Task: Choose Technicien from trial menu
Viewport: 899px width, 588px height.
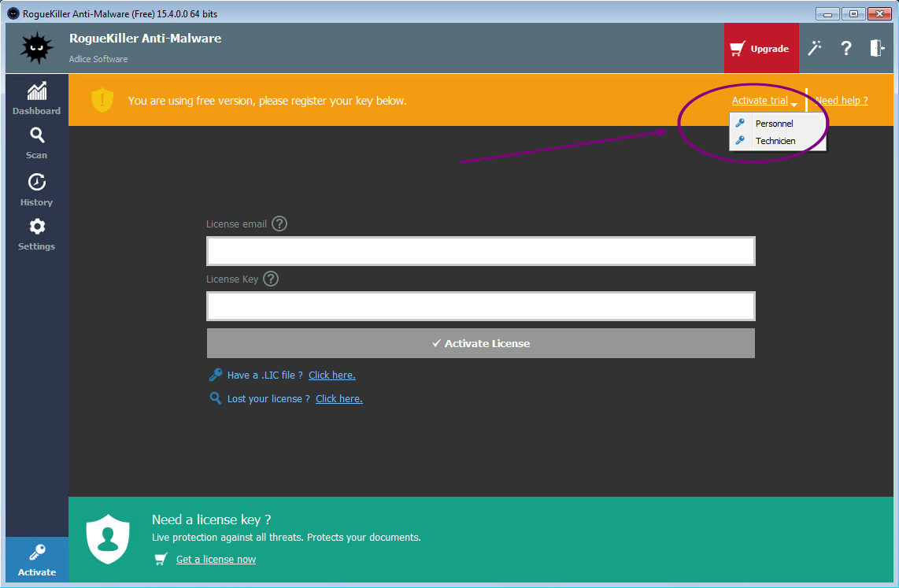Action: 775,142
